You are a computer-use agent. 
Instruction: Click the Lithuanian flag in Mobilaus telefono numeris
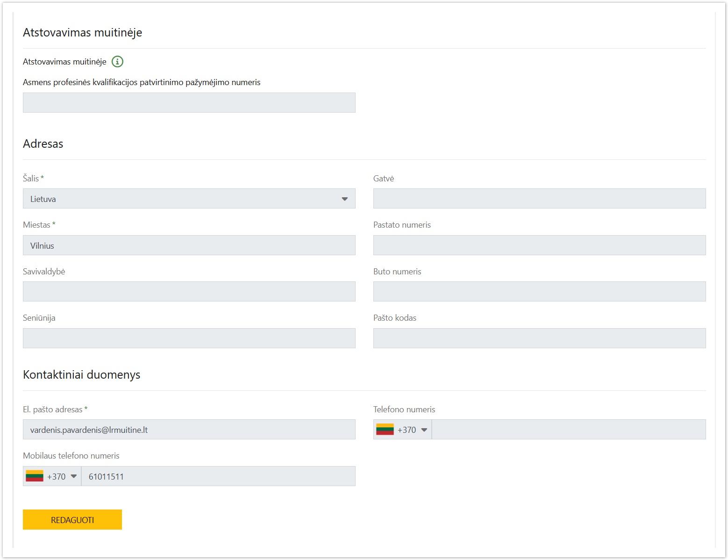[x=35, y=476]
